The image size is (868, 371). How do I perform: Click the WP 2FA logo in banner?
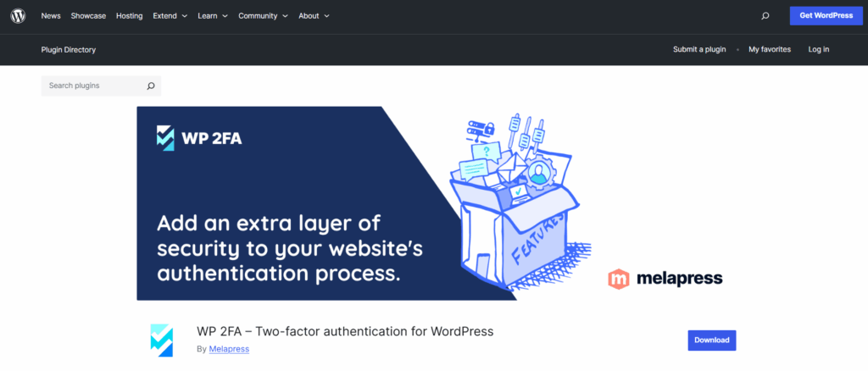click(x=199, y=138)
